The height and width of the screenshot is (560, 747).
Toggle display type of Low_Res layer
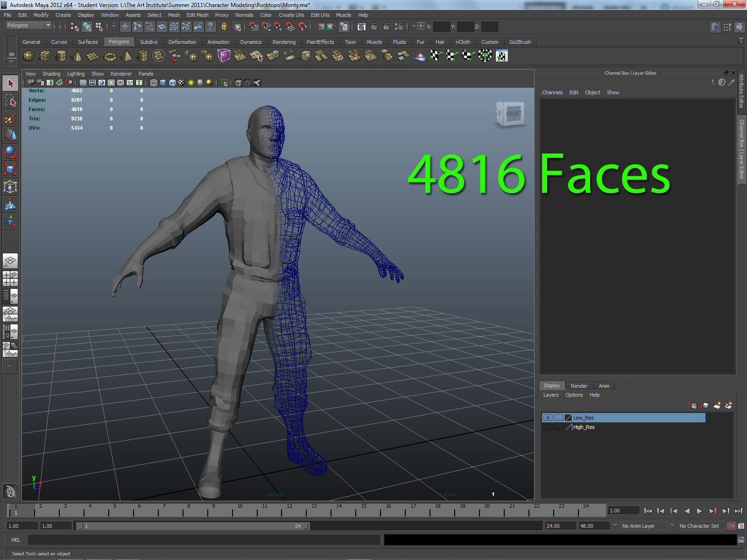click(558, 418)
